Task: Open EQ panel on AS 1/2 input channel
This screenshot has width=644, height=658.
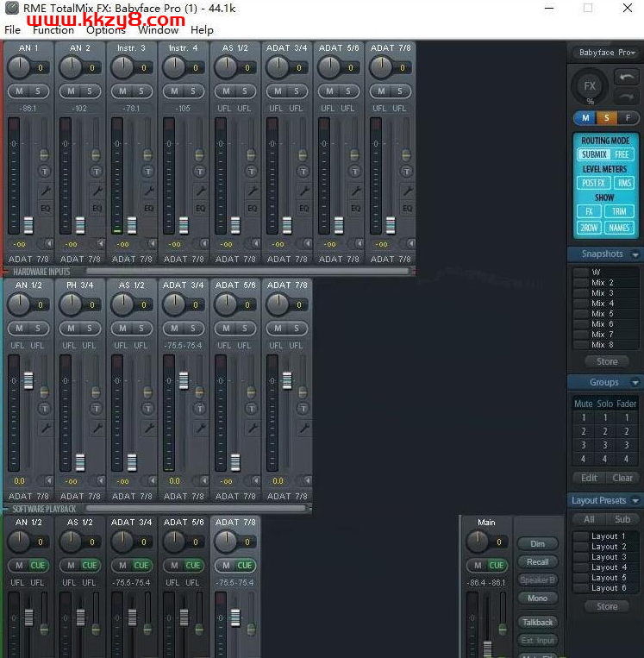Action: 252,208
